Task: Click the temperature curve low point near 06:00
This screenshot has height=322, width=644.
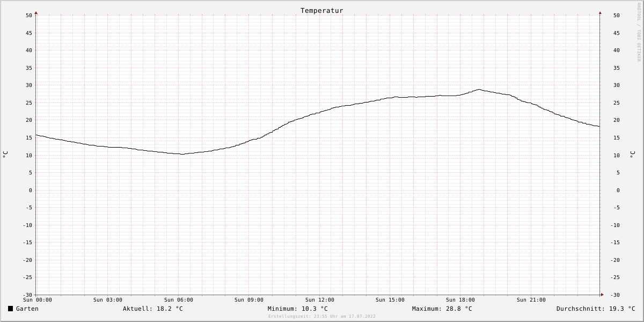Action: 181,154
